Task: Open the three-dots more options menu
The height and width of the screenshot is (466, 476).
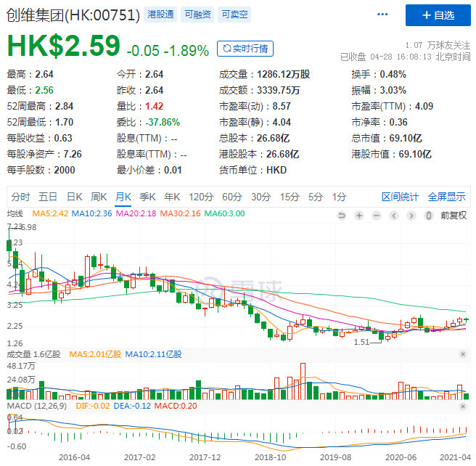Action: 382,15
